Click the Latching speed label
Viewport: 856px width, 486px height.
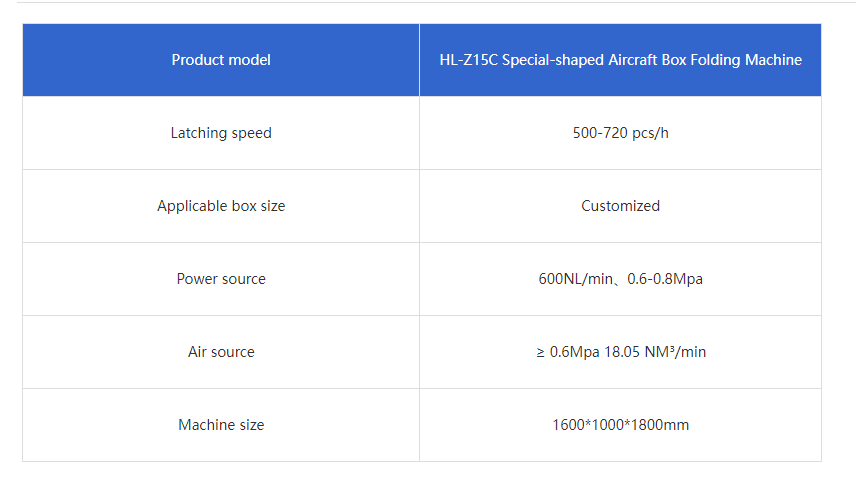coord(221,133)
